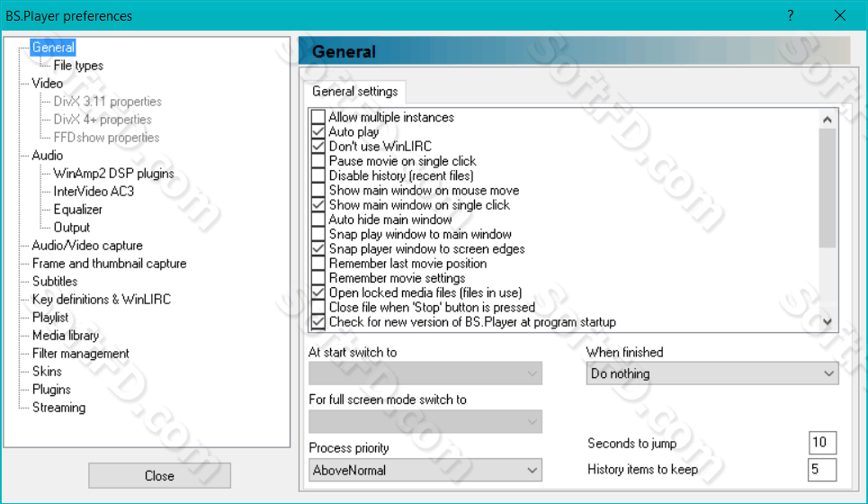Open For full screen mode switch to dropdown
The image size is (868, 504).
point(425,421)
